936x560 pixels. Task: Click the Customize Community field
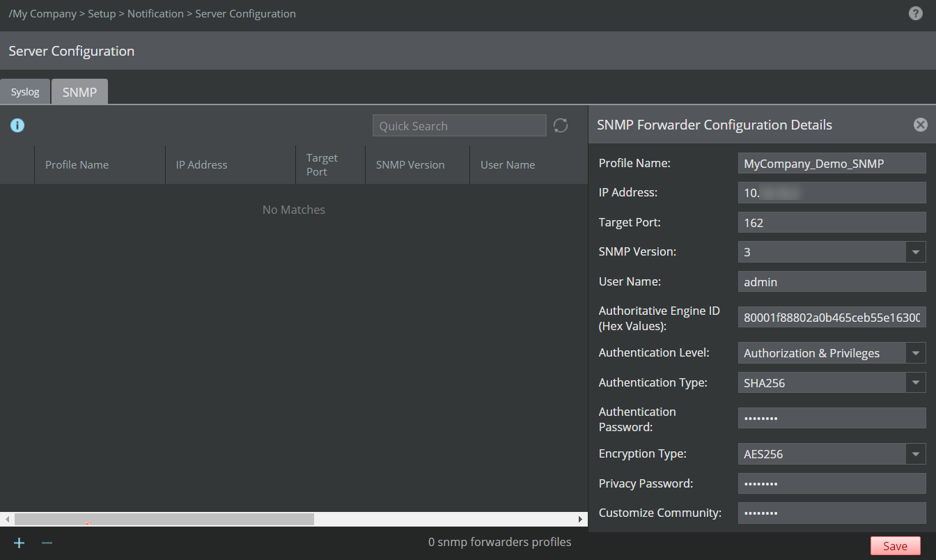click(x=832, y=513)
